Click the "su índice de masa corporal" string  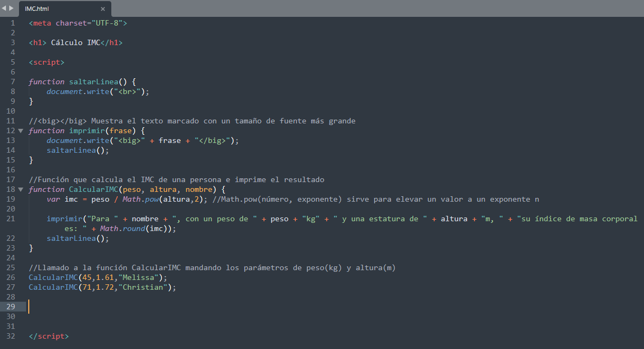click(577, 219)
